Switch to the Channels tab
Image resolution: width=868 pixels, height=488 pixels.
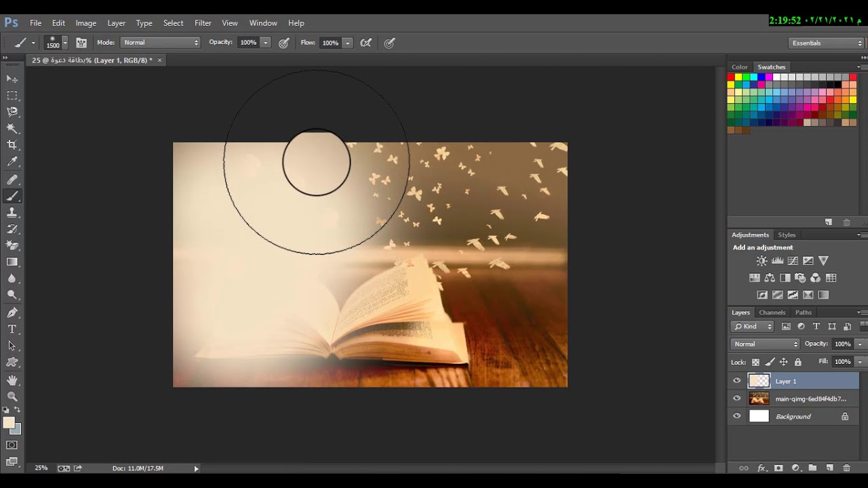click(x=772, y=312)
